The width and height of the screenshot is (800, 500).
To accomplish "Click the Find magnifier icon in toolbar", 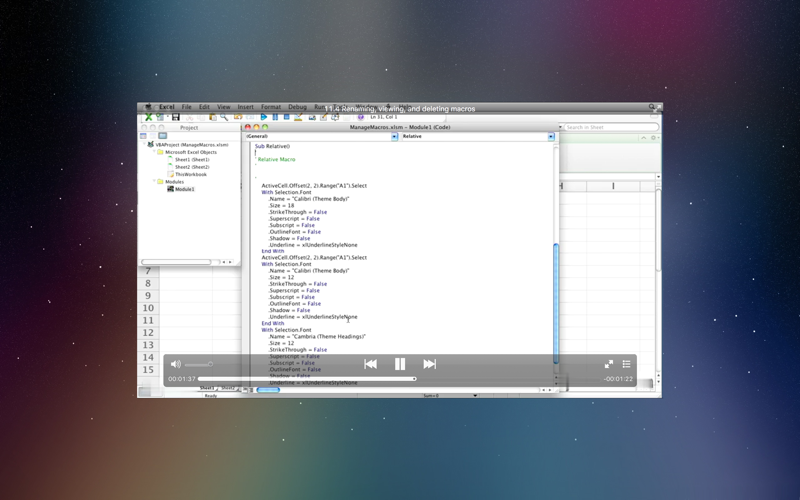I will point(224,117).
